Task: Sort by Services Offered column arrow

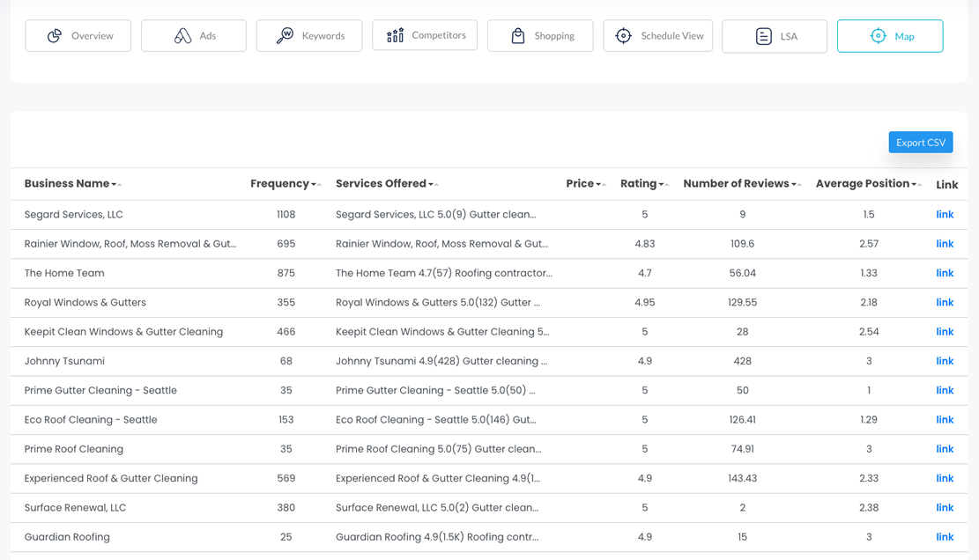Action: tap(434, 184)
